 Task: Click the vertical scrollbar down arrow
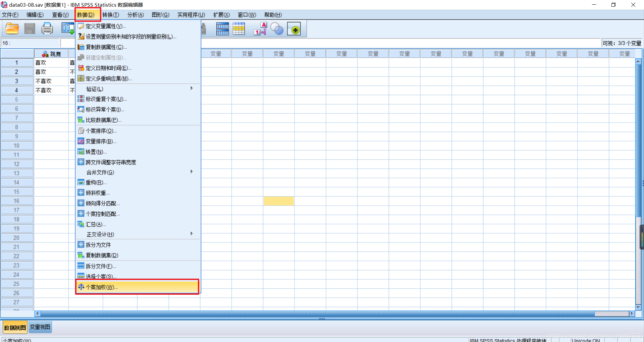point(638,307)
